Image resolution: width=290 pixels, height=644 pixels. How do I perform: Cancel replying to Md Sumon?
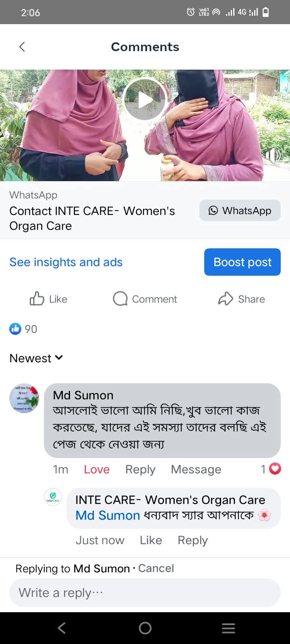(x=156, y=568)
